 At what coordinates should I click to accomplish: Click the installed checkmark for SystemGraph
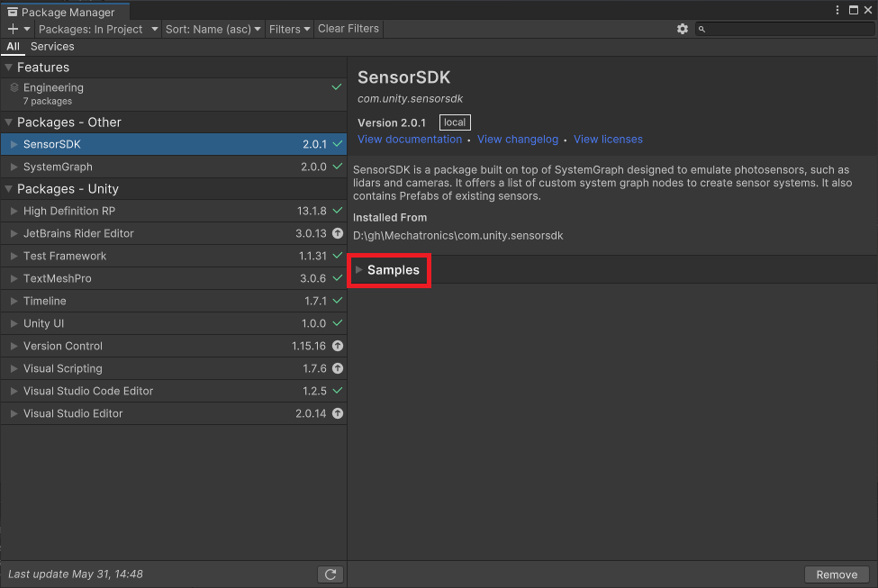coord(338,167)
